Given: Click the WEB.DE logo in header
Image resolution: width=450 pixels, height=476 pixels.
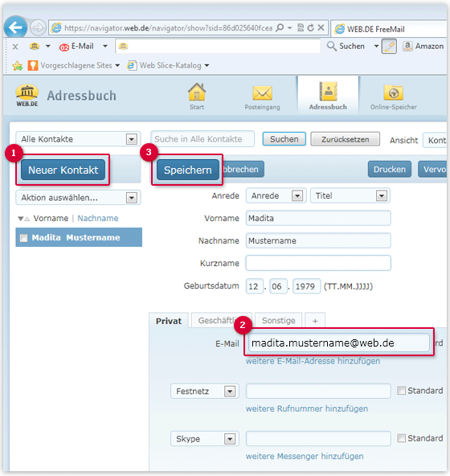Looking at the screenshot, I should click(x=27, y=96).
